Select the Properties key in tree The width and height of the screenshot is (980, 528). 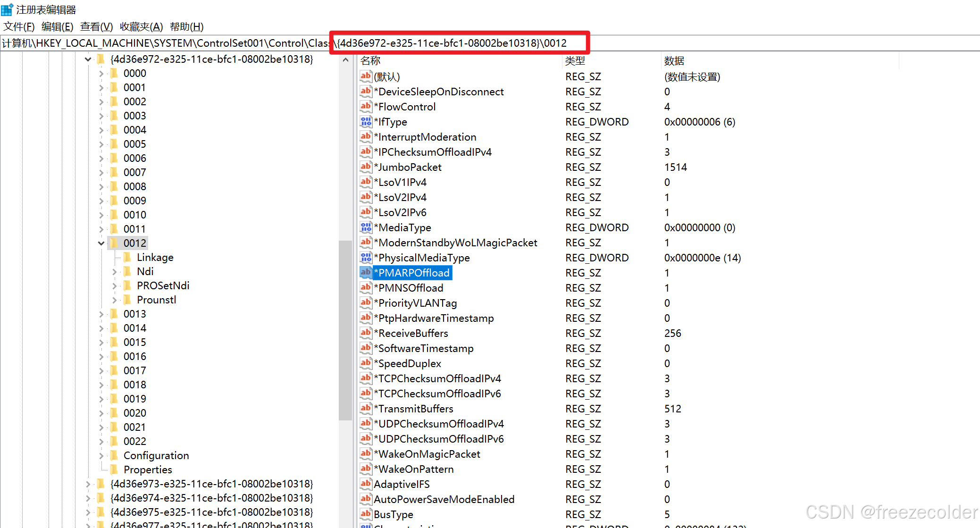(x=147, y=469)
